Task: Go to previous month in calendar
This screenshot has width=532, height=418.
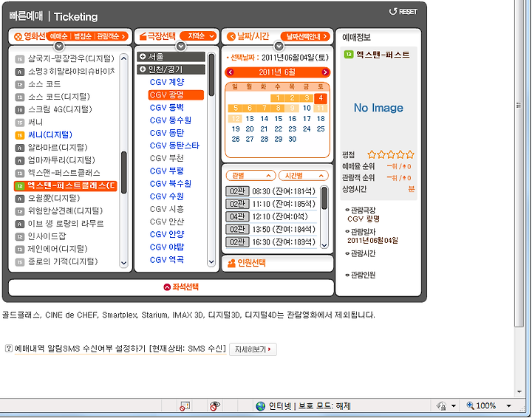Action: [231, 72]
